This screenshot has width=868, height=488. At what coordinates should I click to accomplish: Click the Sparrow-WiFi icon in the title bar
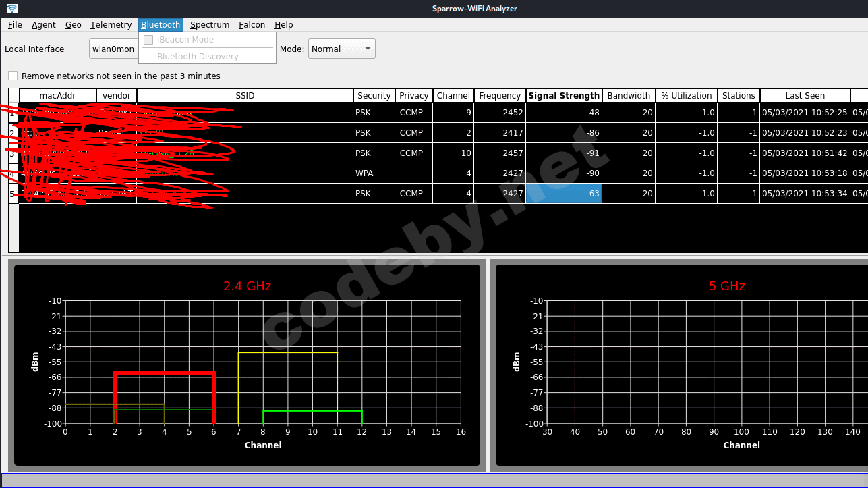[12, 9]
